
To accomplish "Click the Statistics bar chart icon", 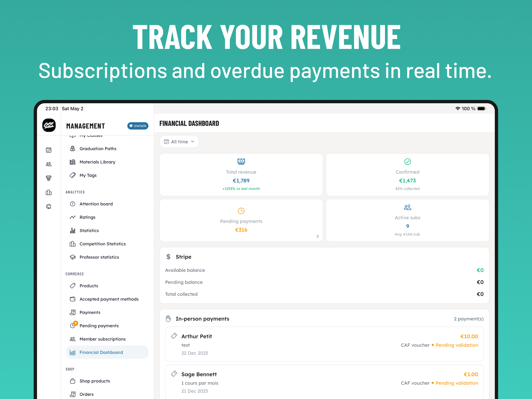I will tap(72, 230).
